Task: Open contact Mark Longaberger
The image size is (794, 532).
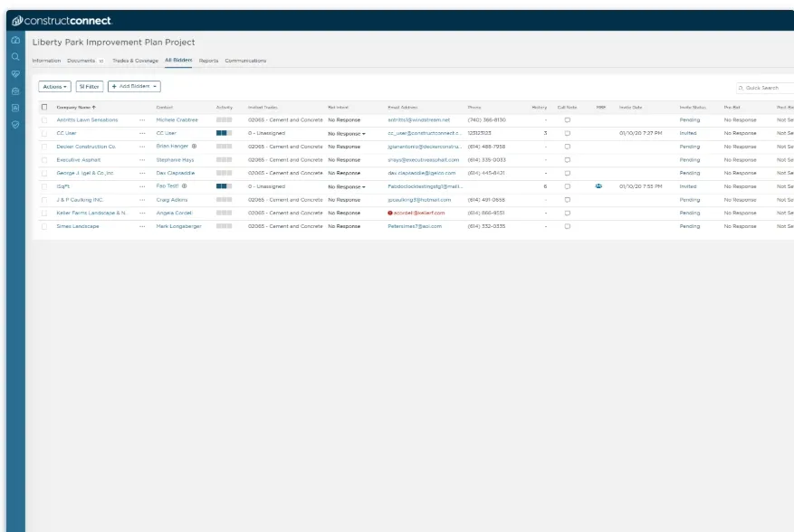Action: coord(178,226)
